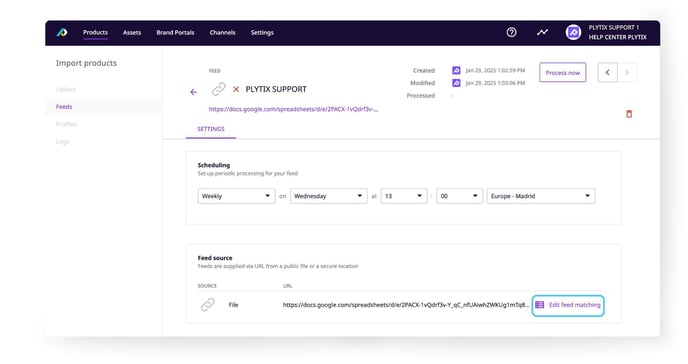Select Logs in the sidebar

pos(62,142)
